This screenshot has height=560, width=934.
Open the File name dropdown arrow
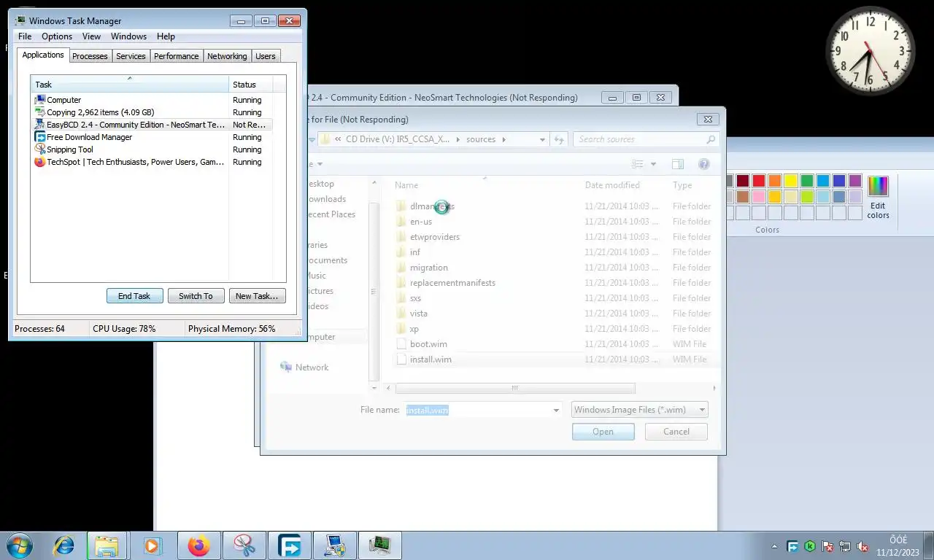click(556, 410)
